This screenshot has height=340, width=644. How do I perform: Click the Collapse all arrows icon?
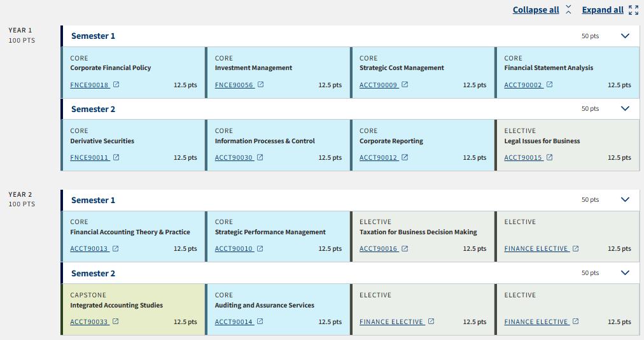[x=568, y=10]
